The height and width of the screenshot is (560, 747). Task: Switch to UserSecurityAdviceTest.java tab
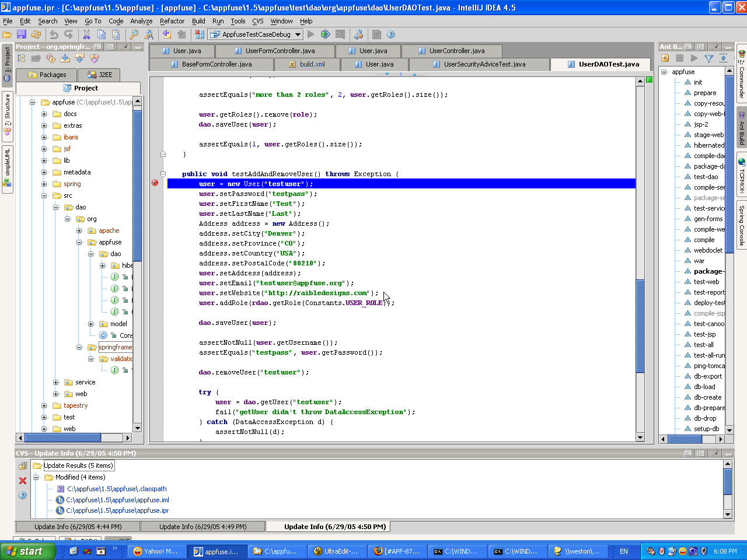[x=479, y=64]
